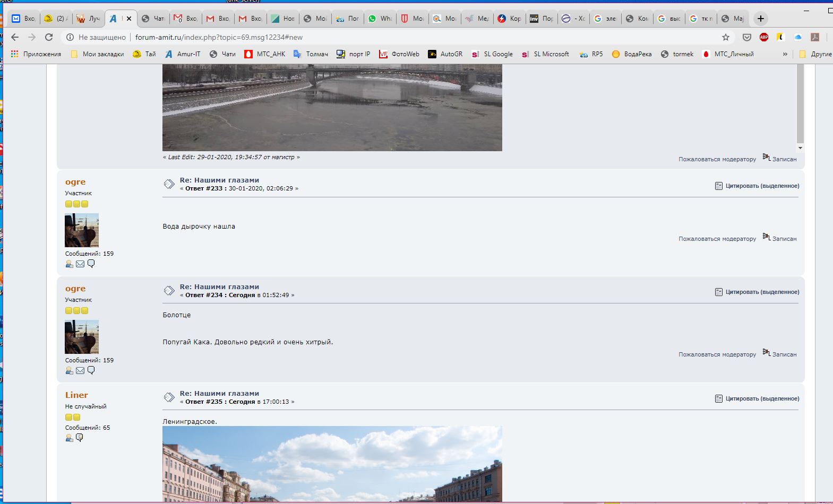This screenshot has width=833, height=504.
Task: Open the Pocket extension icon
Action: coord(747,37)
